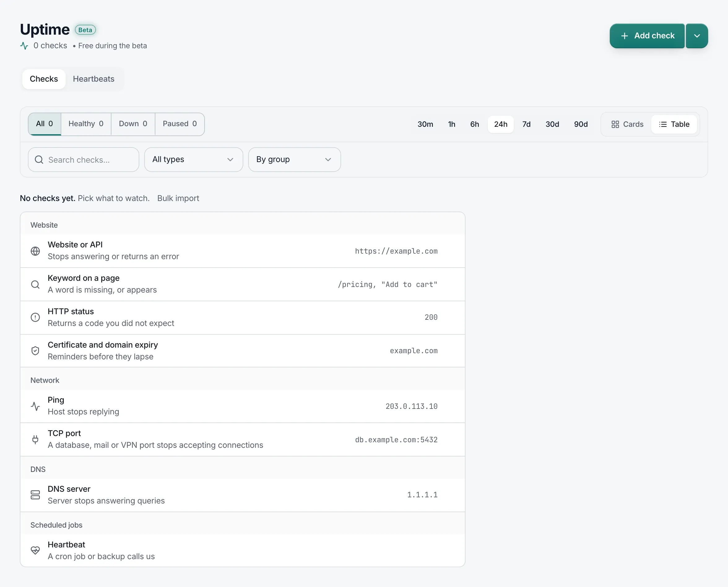Click the globe icon beside Website or API
The image size is (728, 587).
(x=35, y=251)
